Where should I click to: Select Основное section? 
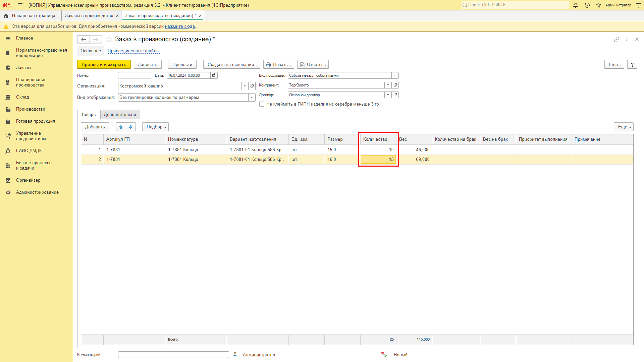click(91, 51)
